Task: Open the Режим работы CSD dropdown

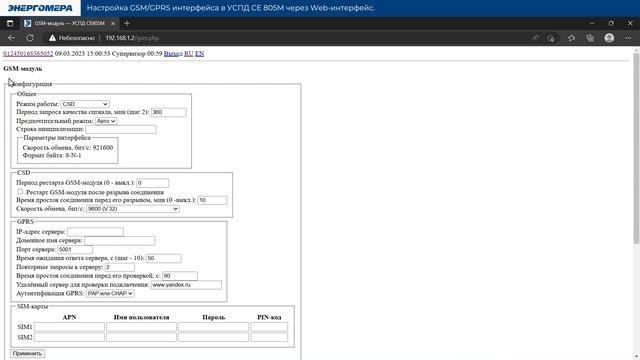Action: 85,104
